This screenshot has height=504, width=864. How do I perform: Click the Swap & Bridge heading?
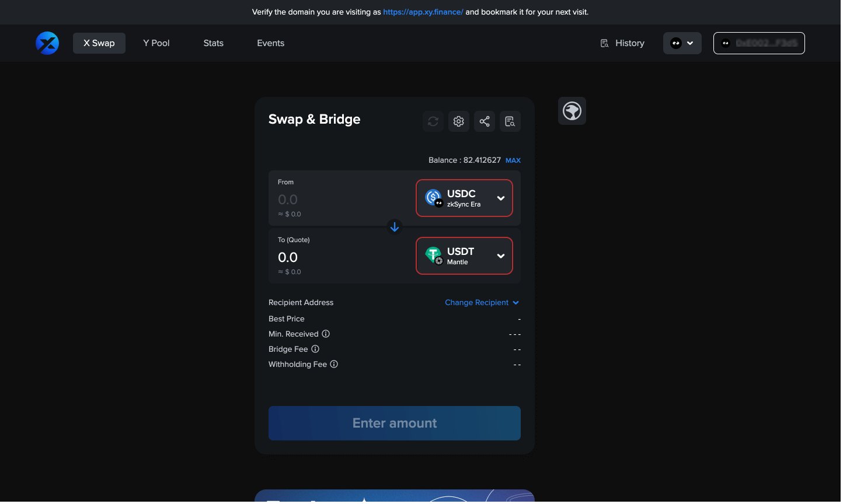click(314, 120)
